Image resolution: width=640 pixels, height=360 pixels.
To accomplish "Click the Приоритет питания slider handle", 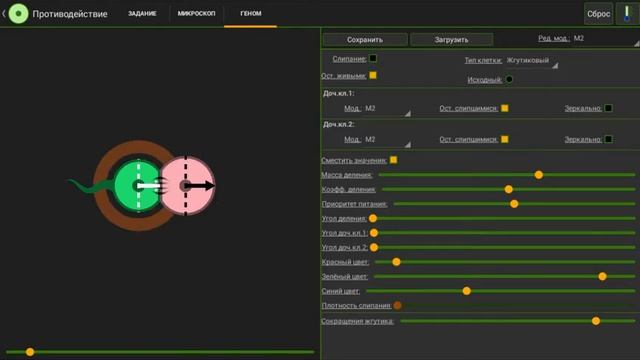I will click(x=514, y=204).
